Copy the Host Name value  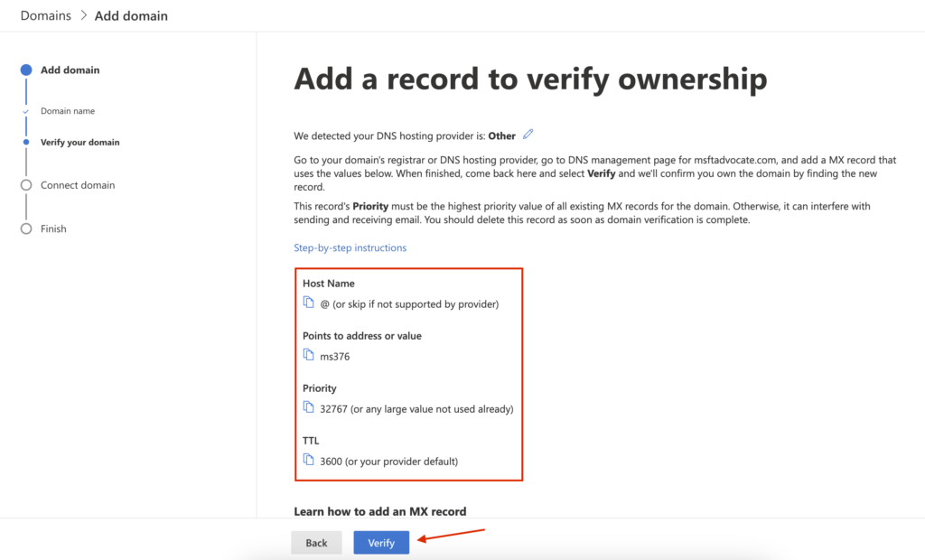tap(308, 303)
